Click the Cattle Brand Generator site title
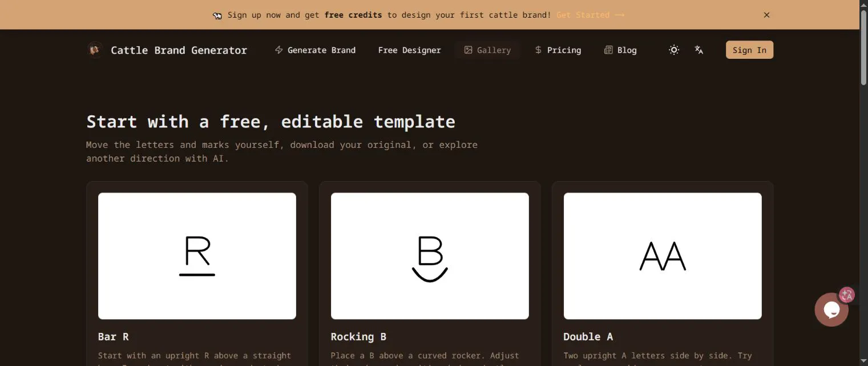 tap(179, 50)
